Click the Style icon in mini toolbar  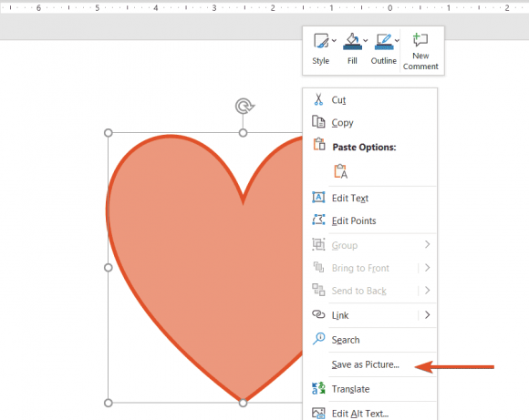(321, 41)
